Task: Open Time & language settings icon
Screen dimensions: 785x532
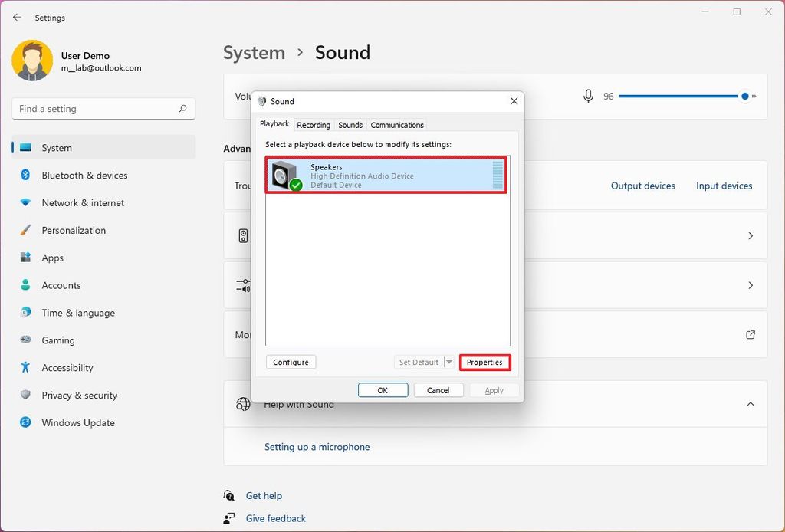Action: [x=28, y=313]
